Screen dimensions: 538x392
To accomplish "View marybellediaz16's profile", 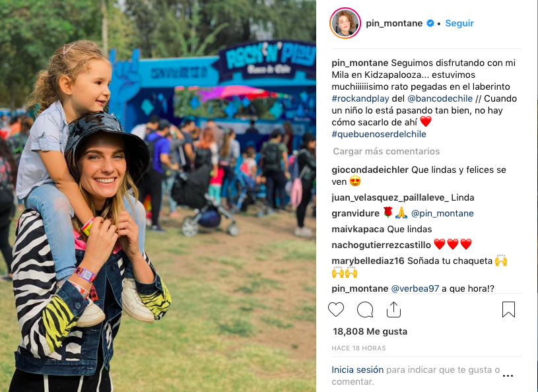I will tap(368, 261).
